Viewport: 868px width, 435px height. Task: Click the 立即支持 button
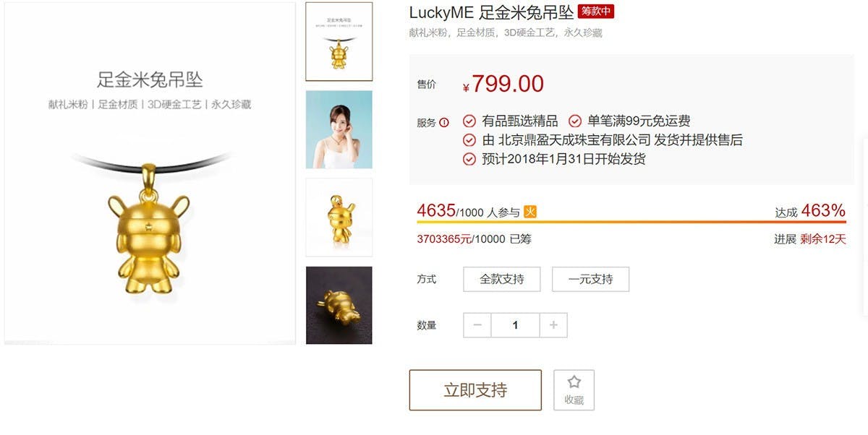pos(475,390)
